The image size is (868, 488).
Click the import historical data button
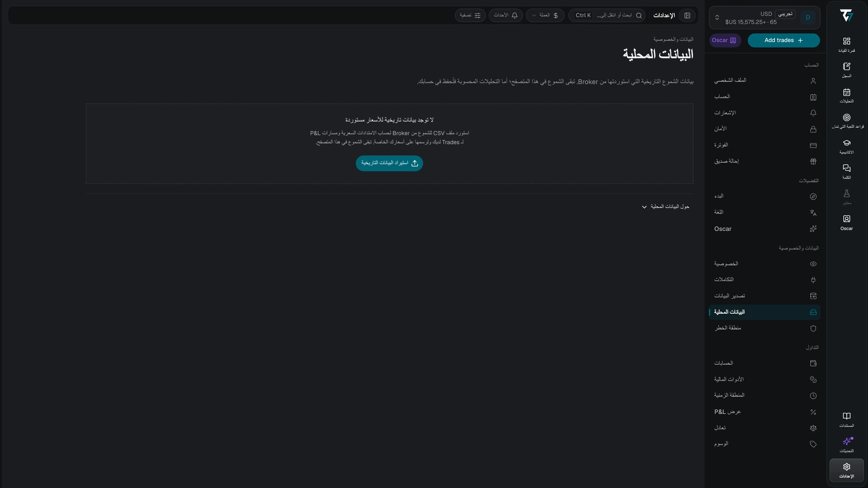(389, 163)
